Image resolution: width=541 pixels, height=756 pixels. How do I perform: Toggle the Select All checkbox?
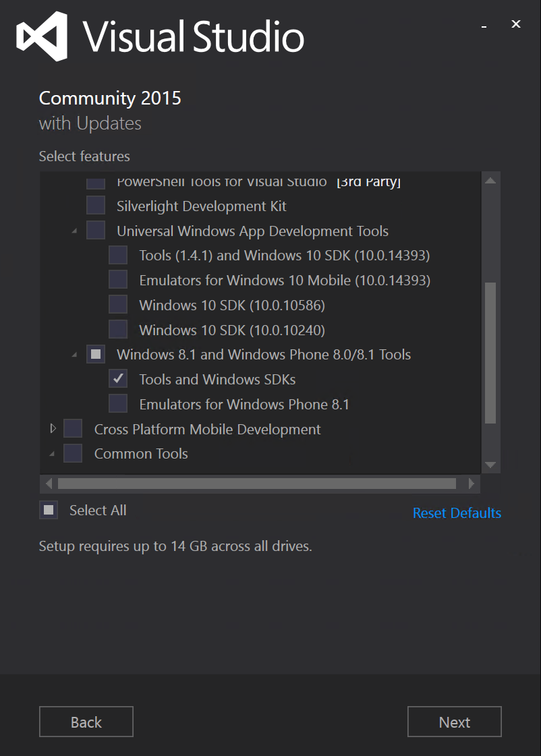click(49, 510)
